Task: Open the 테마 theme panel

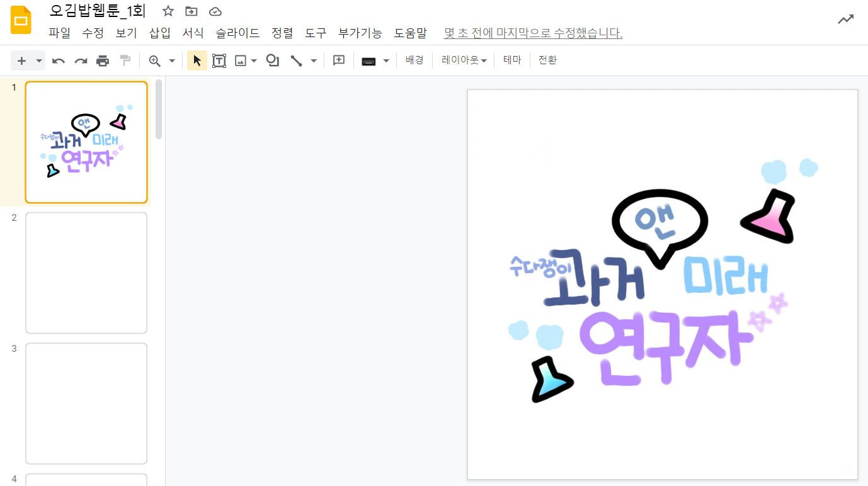Action: coord(512,60)
